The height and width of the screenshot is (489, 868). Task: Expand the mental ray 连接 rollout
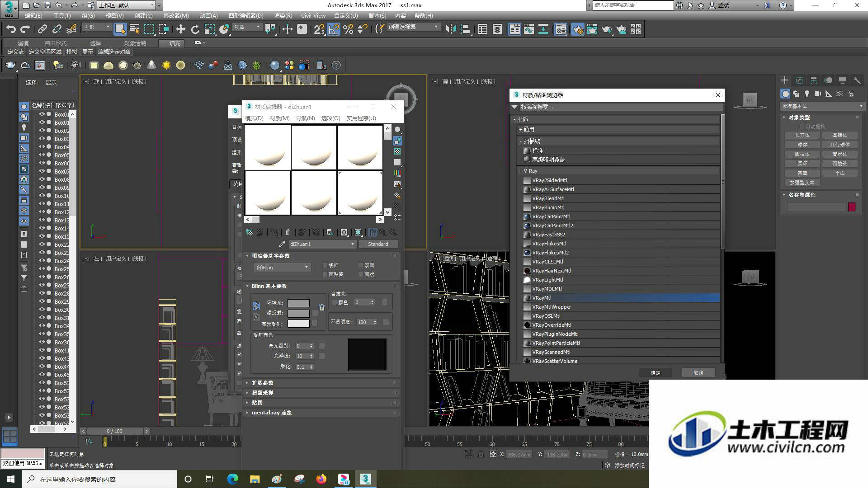321,413
